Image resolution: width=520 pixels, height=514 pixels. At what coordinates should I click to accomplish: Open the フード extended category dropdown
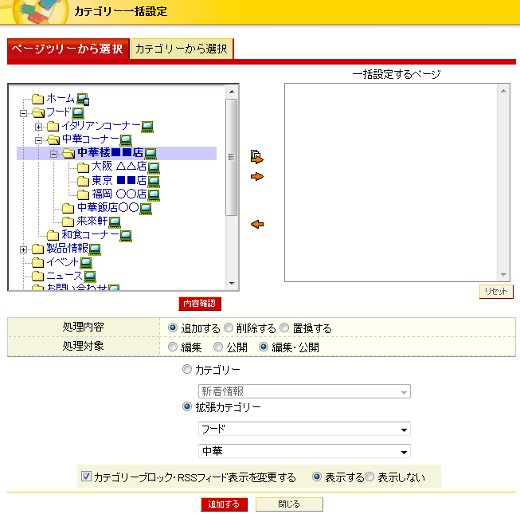tap(304, 429)
